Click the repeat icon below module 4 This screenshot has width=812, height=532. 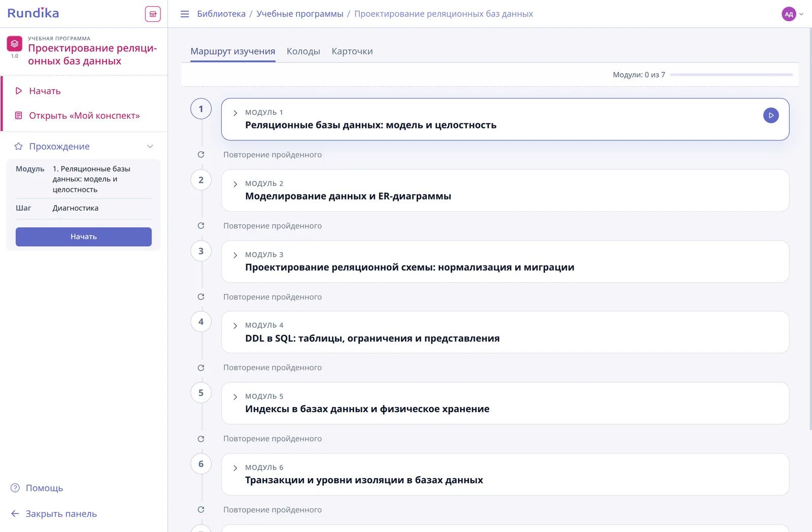[201, 368]
